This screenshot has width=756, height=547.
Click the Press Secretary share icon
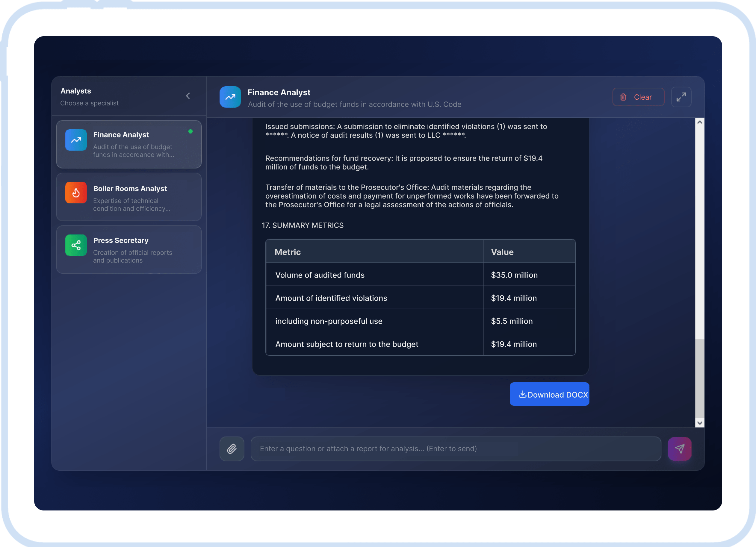(x=76, y=246)
